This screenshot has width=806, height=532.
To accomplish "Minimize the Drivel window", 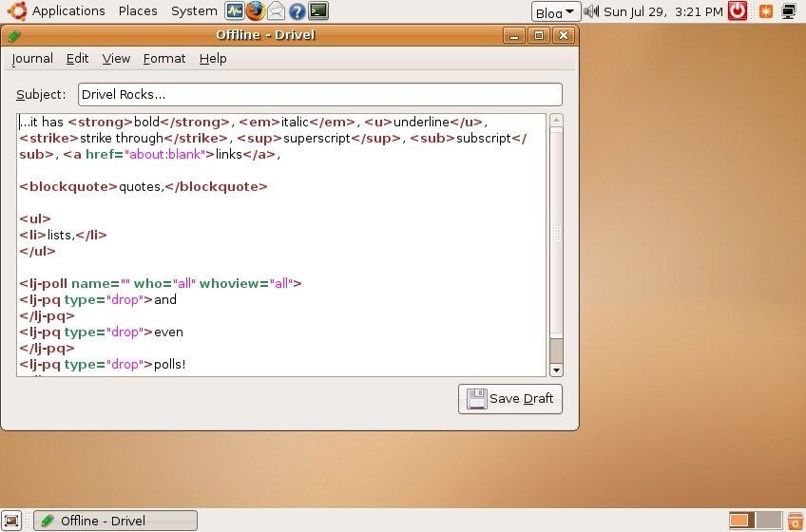I will [x=513, y=35].
